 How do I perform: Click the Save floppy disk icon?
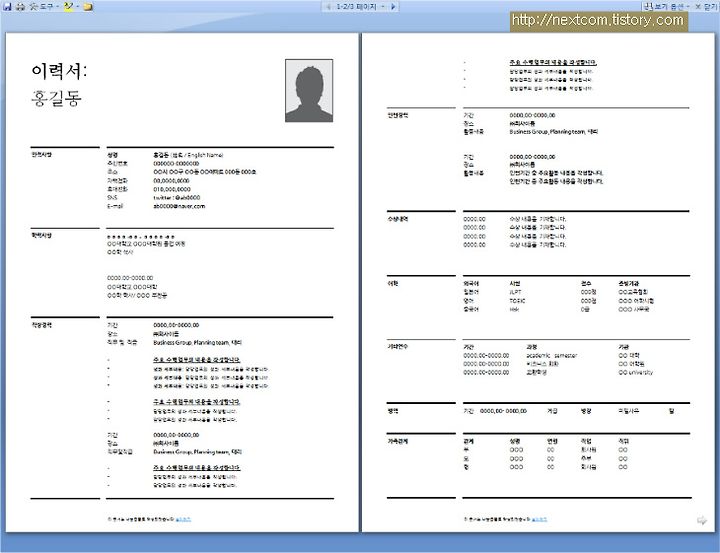coord(7,6)
